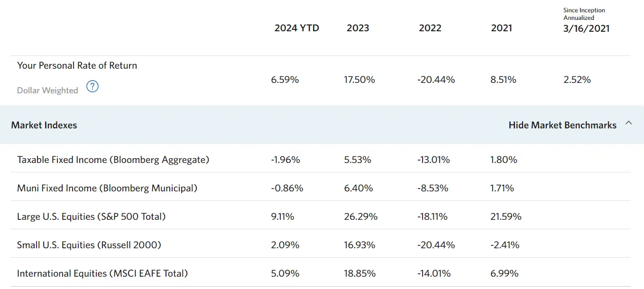This screenshot has height=289, width=644.
Task: Select the Small U.S. Equities (Russell 2000) row
Action: [89, 245]
